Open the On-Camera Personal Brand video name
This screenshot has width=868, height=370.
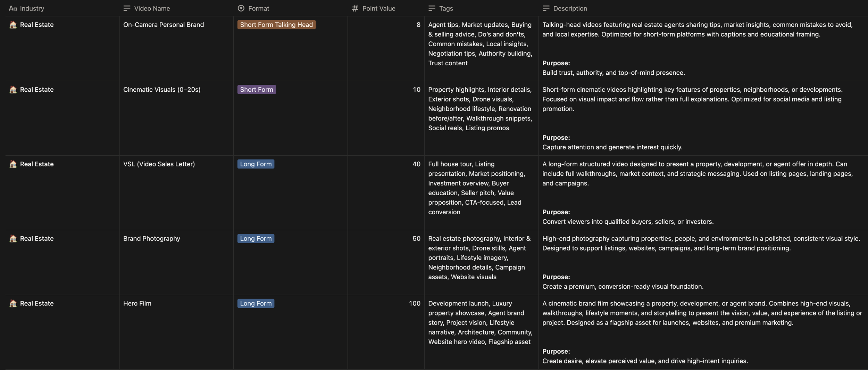tap(164, 25)
